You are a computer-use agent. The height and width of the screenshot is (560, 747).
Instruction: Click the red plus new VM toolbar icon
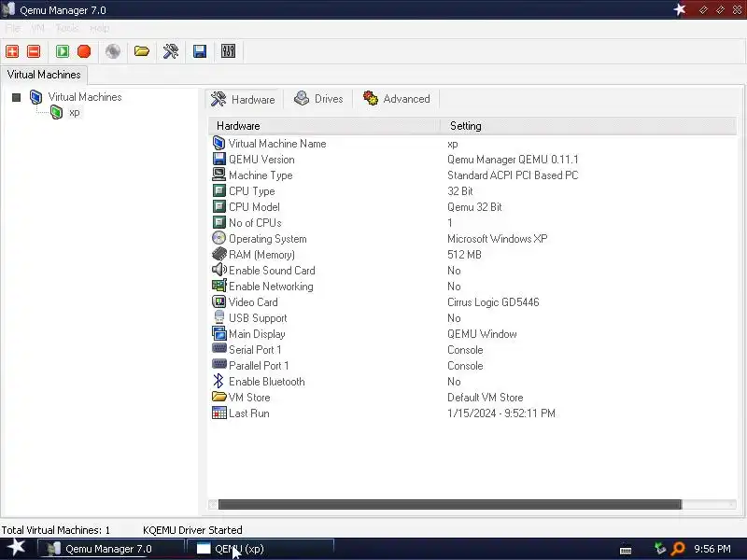tap(12, 51)
